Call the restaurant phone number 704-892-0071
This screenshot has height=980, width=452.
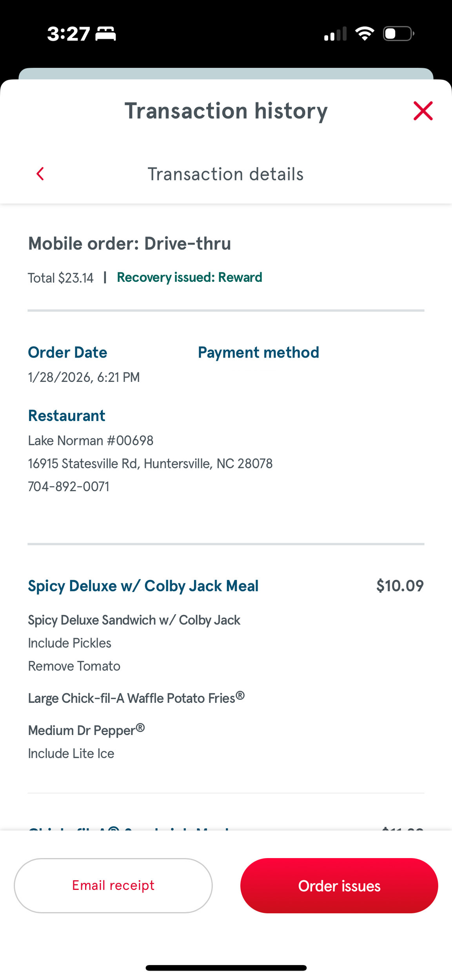(69, 486)
